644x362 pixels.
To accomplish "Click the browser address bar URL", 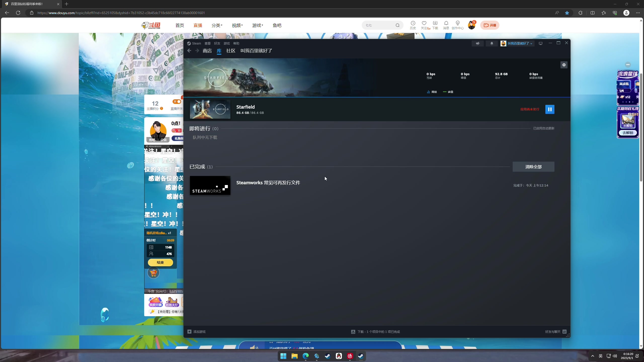I will [121, 13].
